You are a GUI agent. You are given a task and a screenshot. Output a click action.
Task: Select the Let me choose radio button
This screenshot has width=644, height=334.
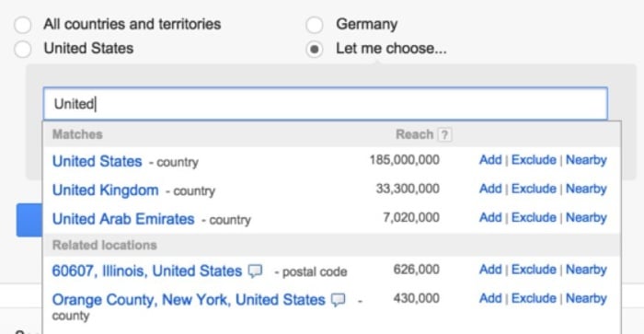pos(315,50)
